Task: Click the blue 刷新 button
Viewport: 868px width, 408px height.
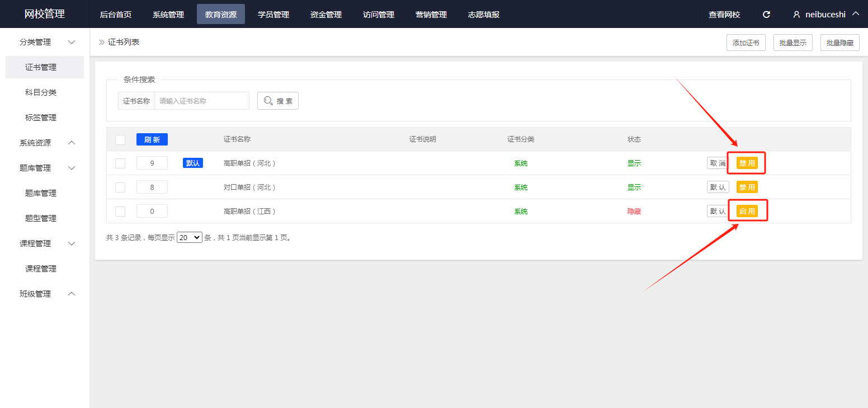Action: point(152,140)
